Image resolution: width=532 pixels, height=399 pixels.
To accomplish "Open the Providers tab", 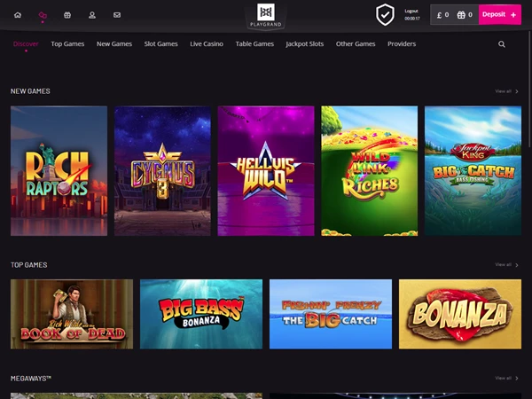I will pos(402,43).
